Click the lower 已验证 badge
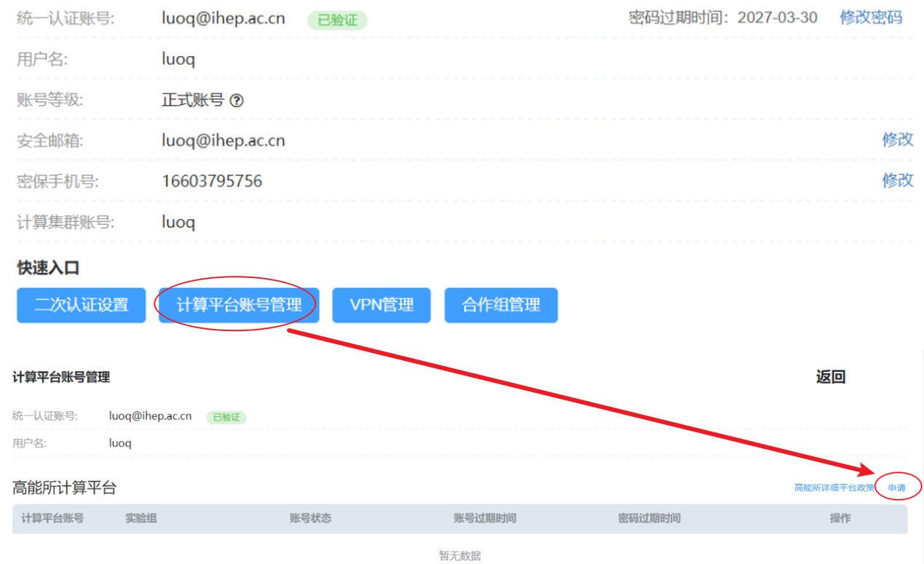The image size is (924, 564). pos(226,418)
